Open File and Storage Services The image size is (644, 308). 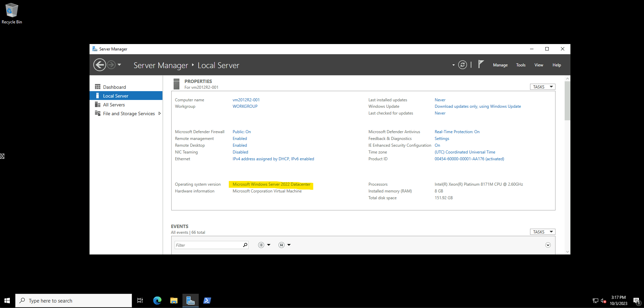129,114
